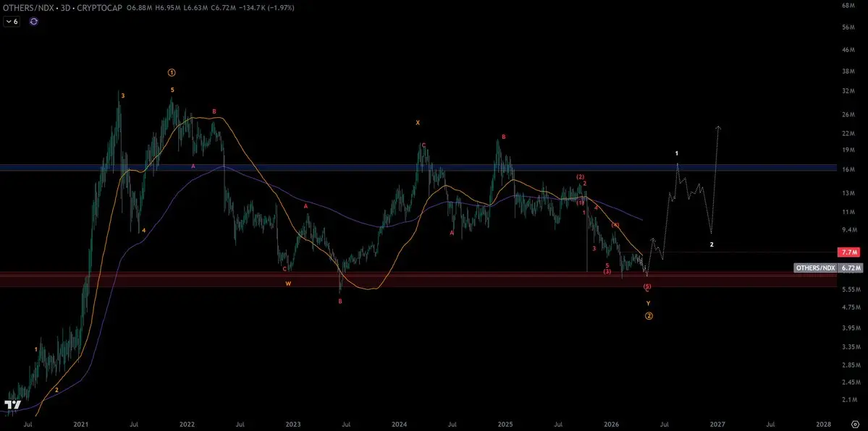
Task: Click the 13M price axis label
Action: [x=850, y=193]
